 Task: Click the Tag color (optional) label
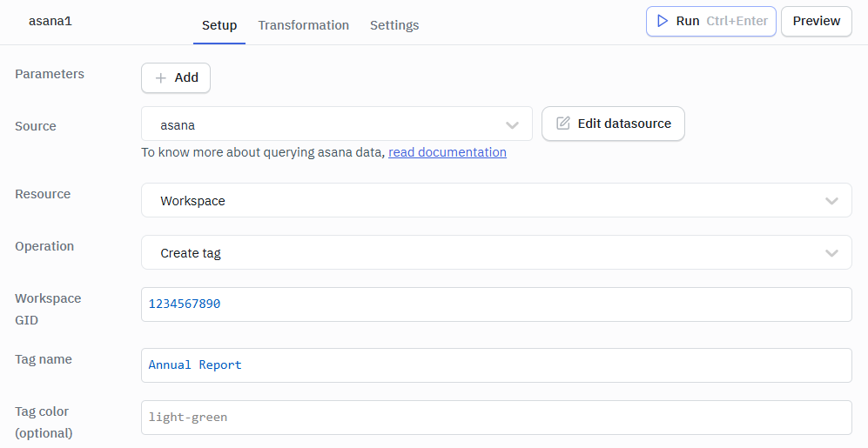(44, 422)
